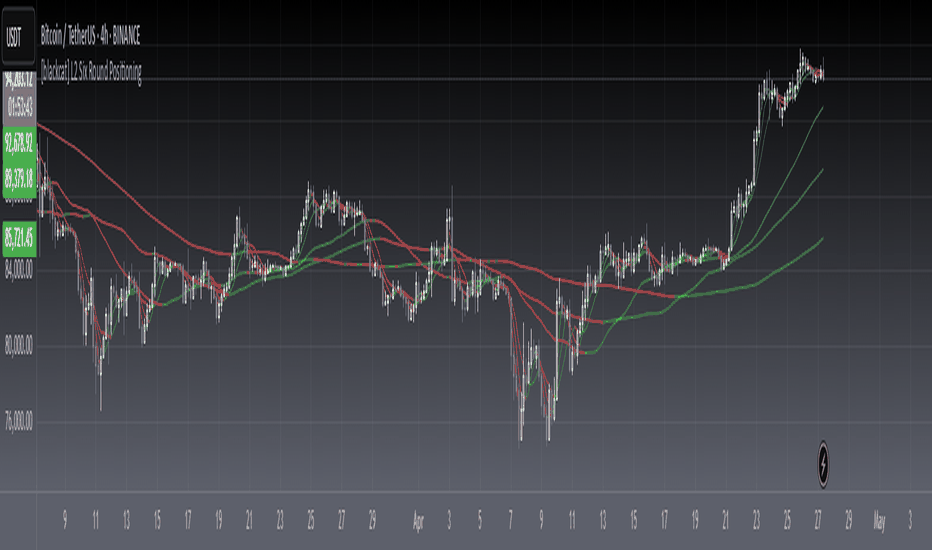Screen dimensions: 932x550
Task: Click the 76,000.00 price axis level
Action: (18, 422)
